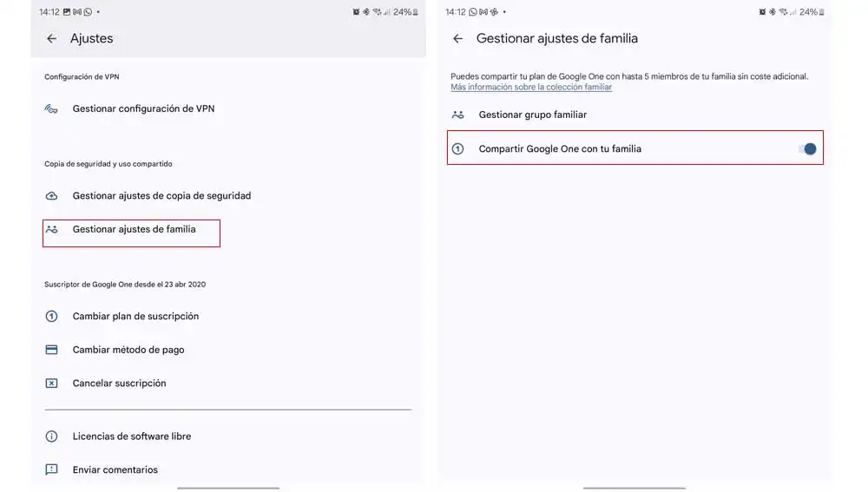Screen dimensions: 868x492
Task: Open Gestionar configuración de VPN
Action: 143,109
